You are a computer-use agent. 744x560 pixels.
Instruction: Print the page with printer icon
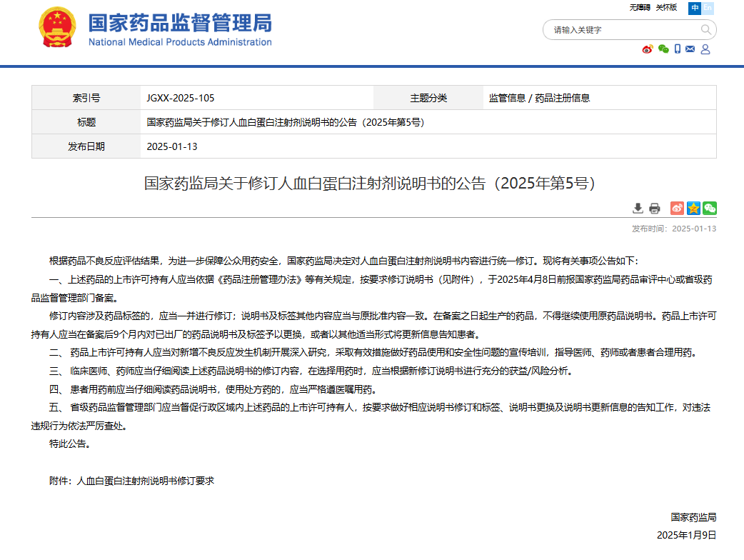(x=654, y=209)
